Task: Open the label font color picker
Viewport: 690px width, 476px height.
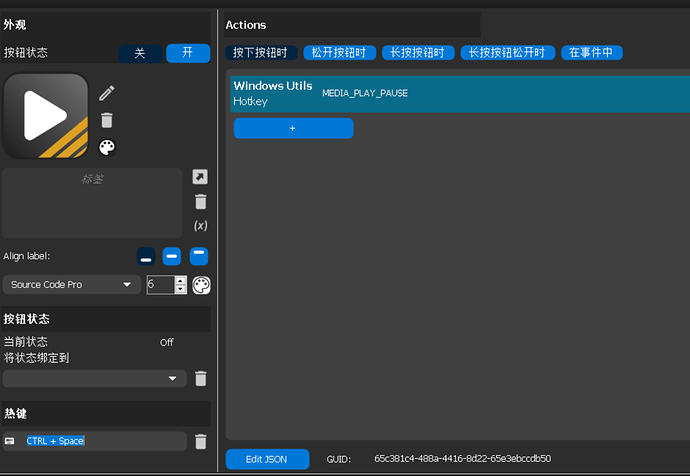Action: tap(202, 285)
